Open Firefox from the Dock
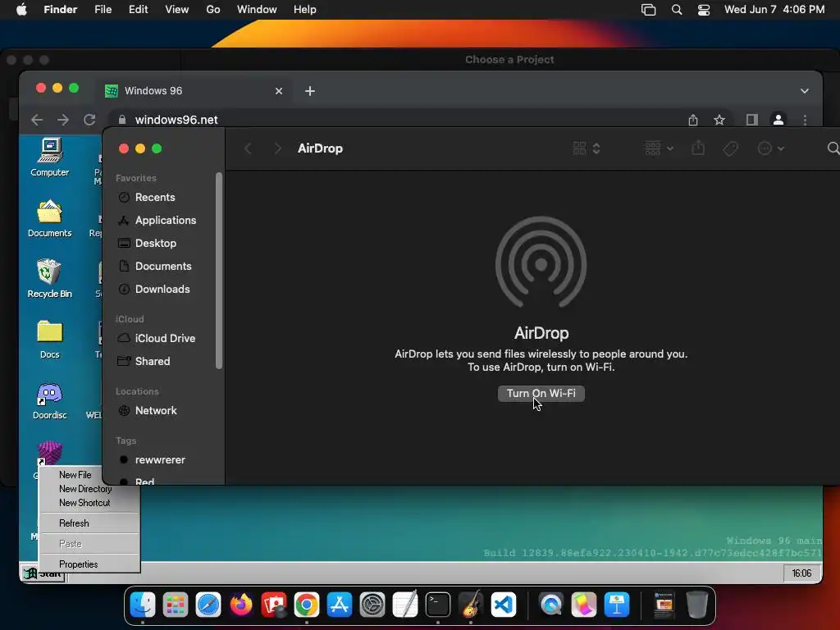 coord(241,605)
